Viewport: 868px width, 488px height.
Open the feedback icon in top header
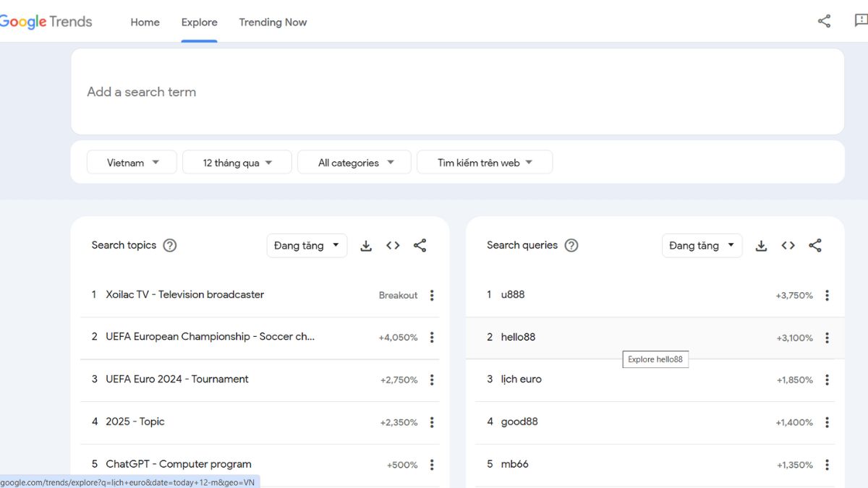(x=861, y=21)
